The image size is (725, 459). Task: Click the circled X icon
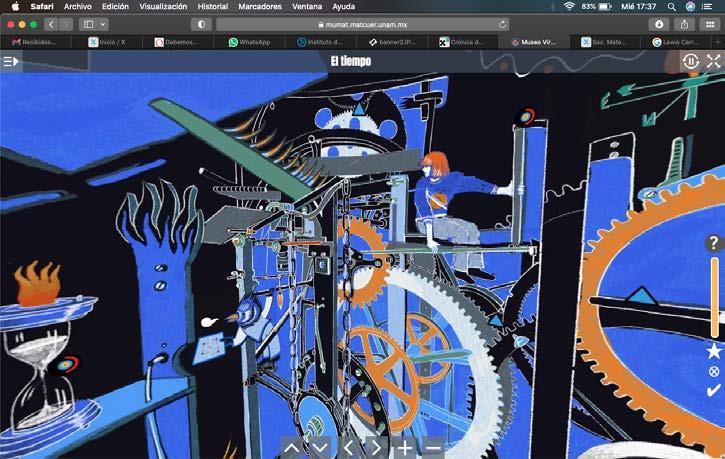pyautogui.click(x=714, y=371)
